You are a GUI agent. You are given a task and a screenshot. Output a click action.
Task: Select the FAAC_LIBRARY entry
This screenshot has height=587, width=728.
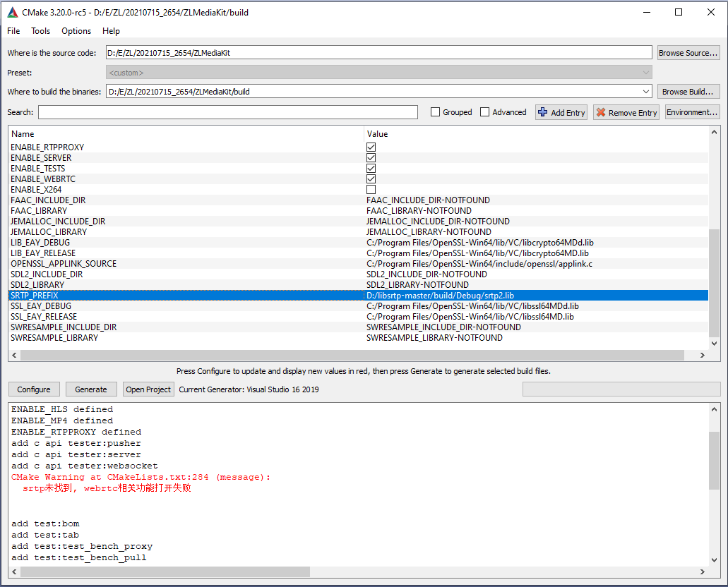[x=39, y=211]
